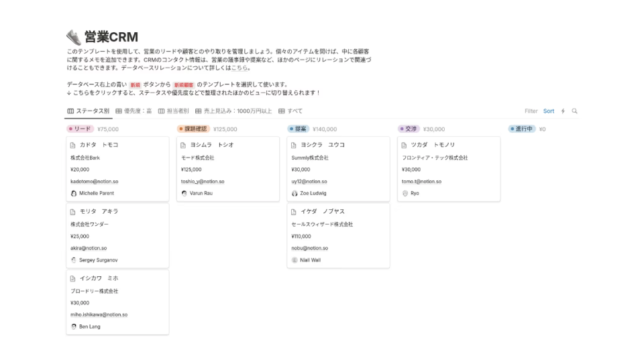Follow the こちら link in the description
The height and width of the screenshot is (362, 644).
(x=239, y=68)
